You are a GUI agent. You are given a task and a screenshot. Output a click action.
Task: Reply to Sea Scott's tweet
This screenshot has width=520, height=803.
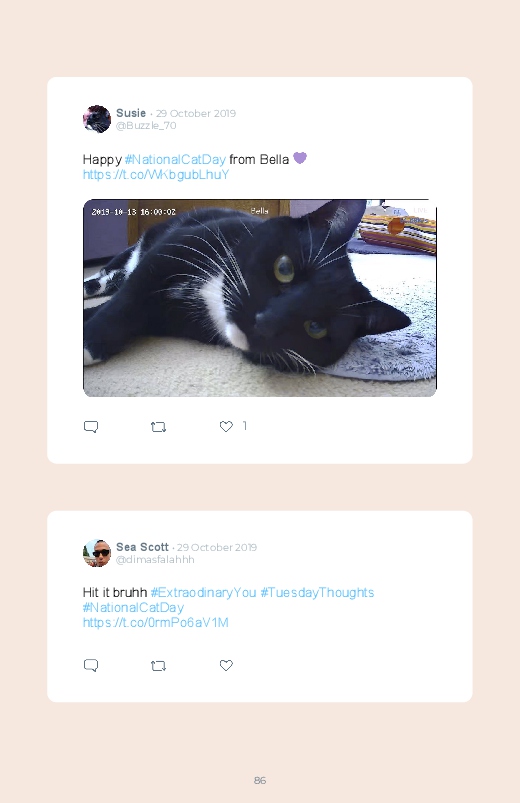pyautogui.click(x=91, y=665)
